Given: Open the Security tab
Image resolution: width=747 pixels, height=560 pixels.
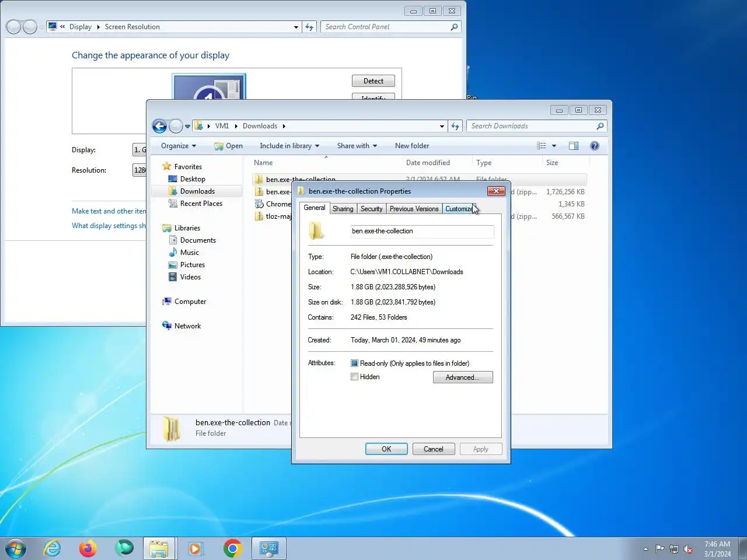Looking at the screenshot, I should coord(372,209).
